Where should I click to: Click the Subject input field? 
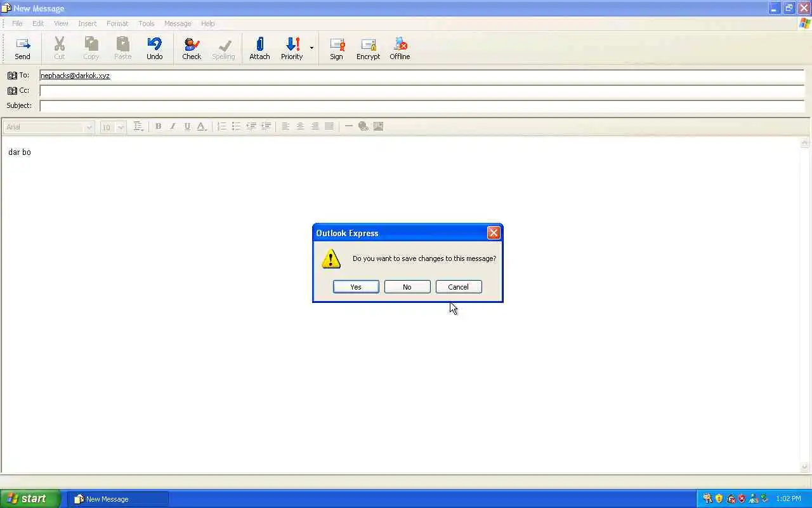(422, 105)
